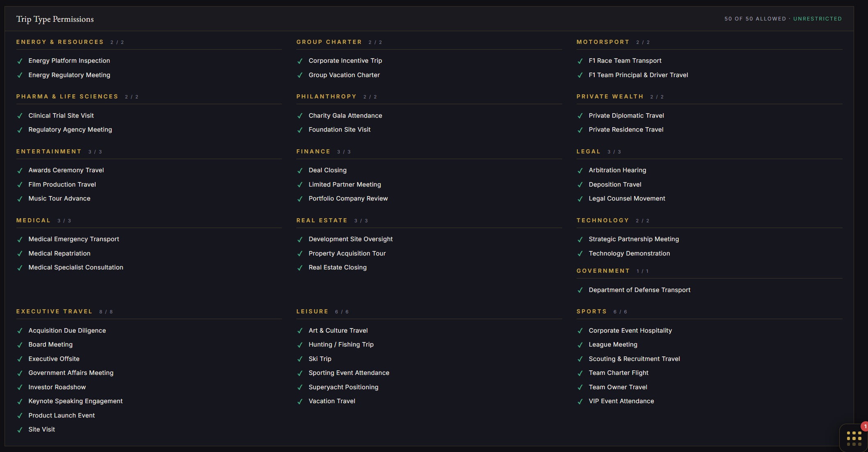Select Hunting / Fishing Trip entry
Screen dimensions: 868x452
[x=341, y=345]
